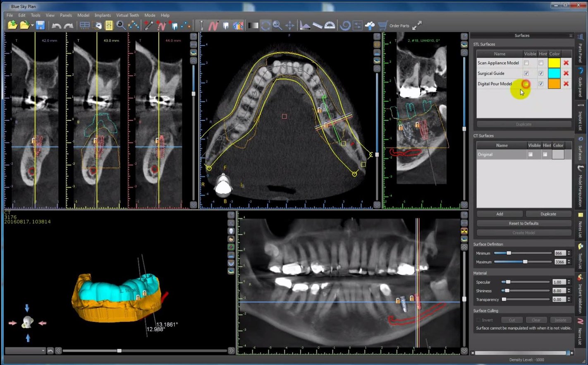Viewport: 588px width, 365px height.
Task: Open the Brightness/Contrast adjustment tool
Action: (253, 26)
